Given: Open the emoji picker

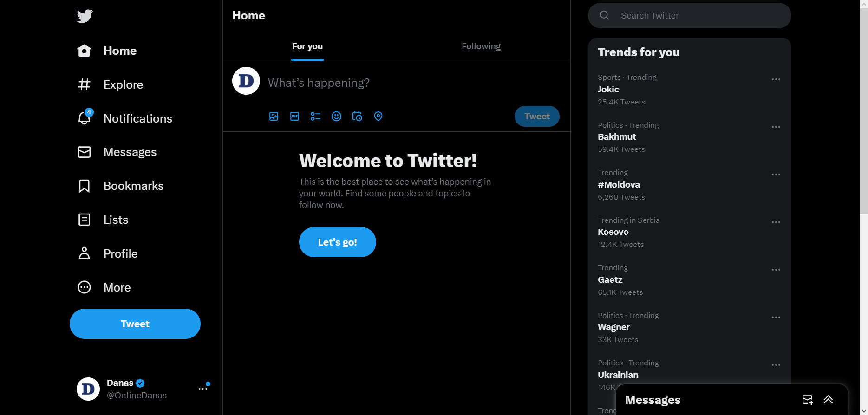Looking at the screenshot, I should [336, 117].
